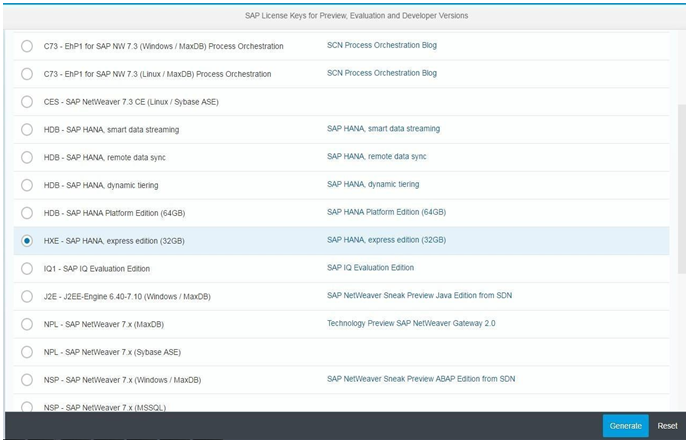Image resolution: width=690 pixels, height=443 pixels.
Task: Pick IQ1 SAP IQ Evaluation Edition option
Action: coord(27,268)
